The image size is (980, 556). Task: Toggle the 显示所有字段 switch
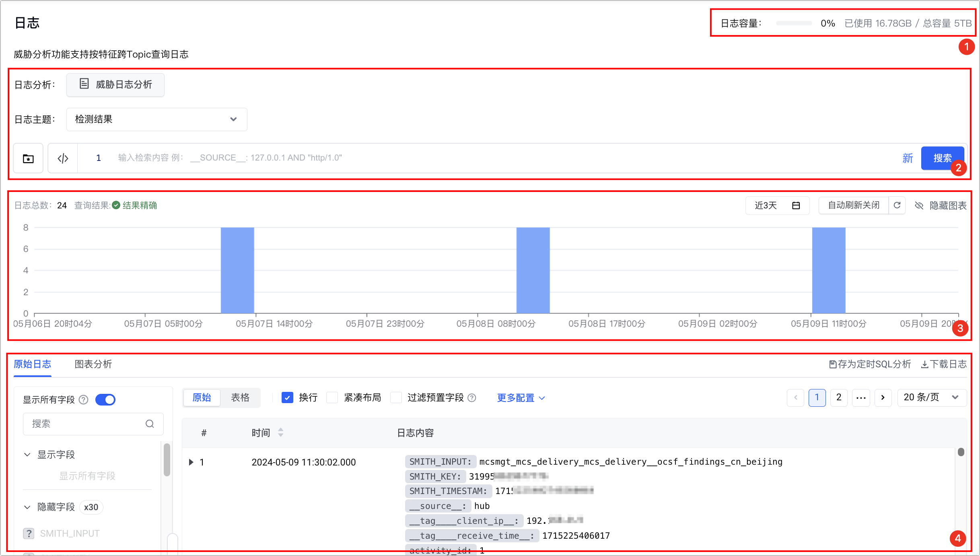[x=105, y=399]
